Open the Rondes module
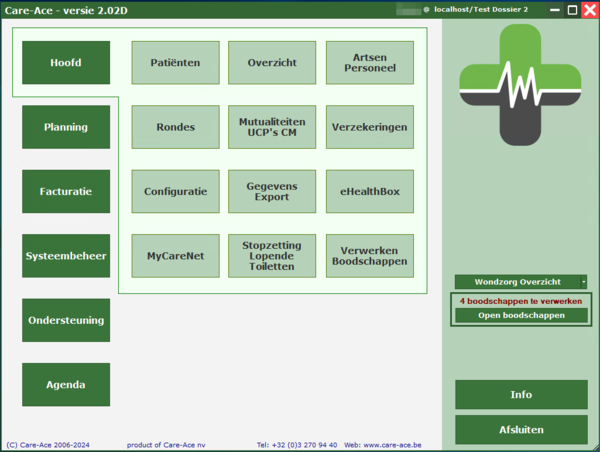The image size is (600, 452). tap(175, 127)
